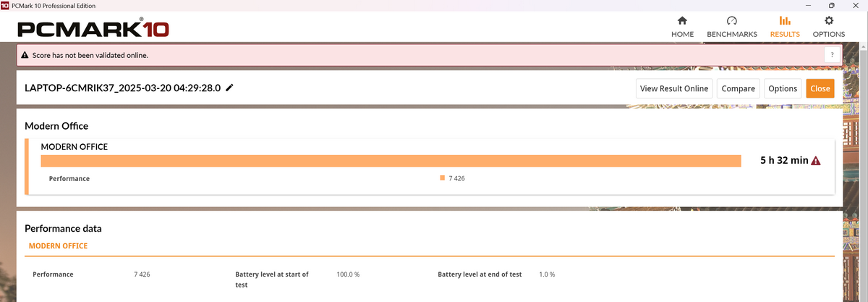
Task: Click View Result Online button
Action: (674, 88)
